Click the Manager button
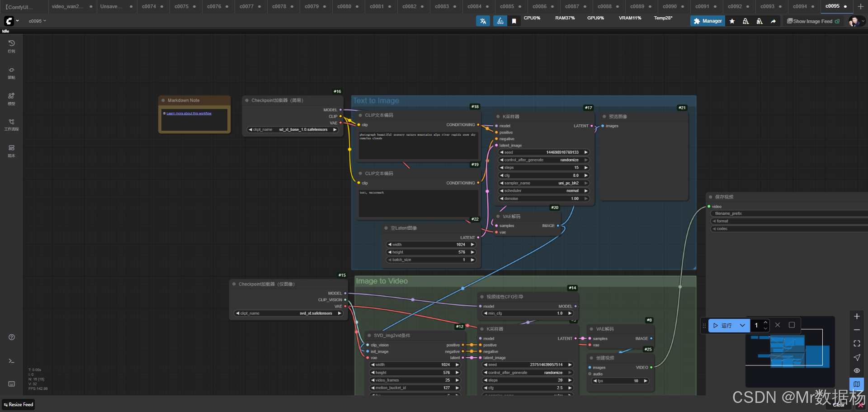868x412 pixels. tap(708, 21)
